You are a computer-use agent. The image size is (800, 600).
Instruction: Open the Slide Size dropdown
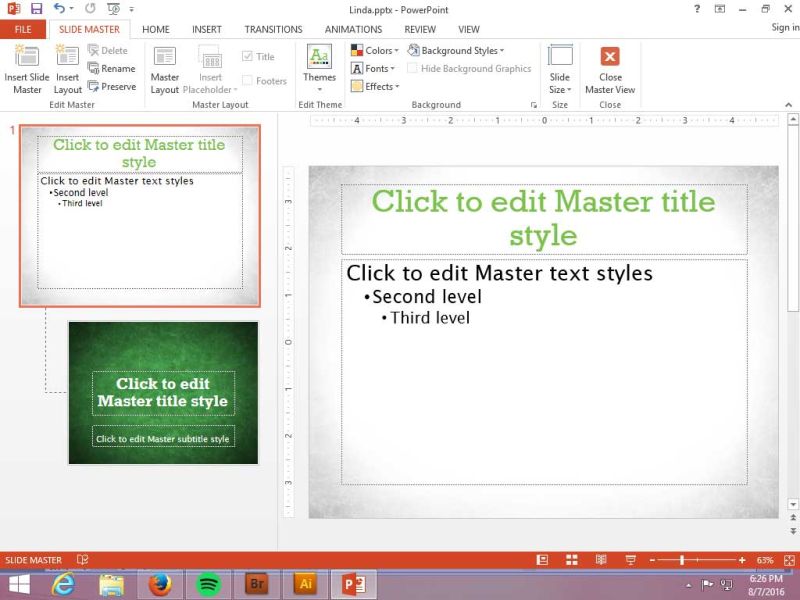pyautogui.click(x=560, y=68)
